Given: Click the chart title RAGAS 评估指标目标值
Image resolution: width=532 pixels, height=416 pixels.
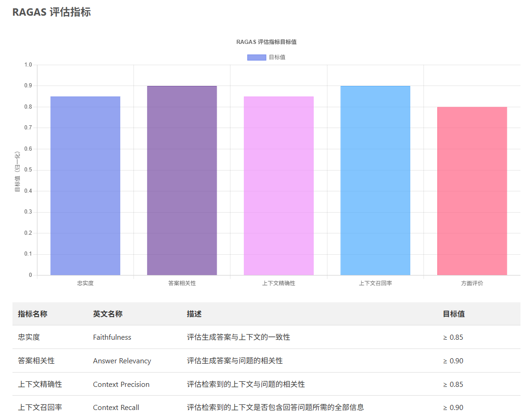Looking at the screenshot, I should tap(266, 42).
